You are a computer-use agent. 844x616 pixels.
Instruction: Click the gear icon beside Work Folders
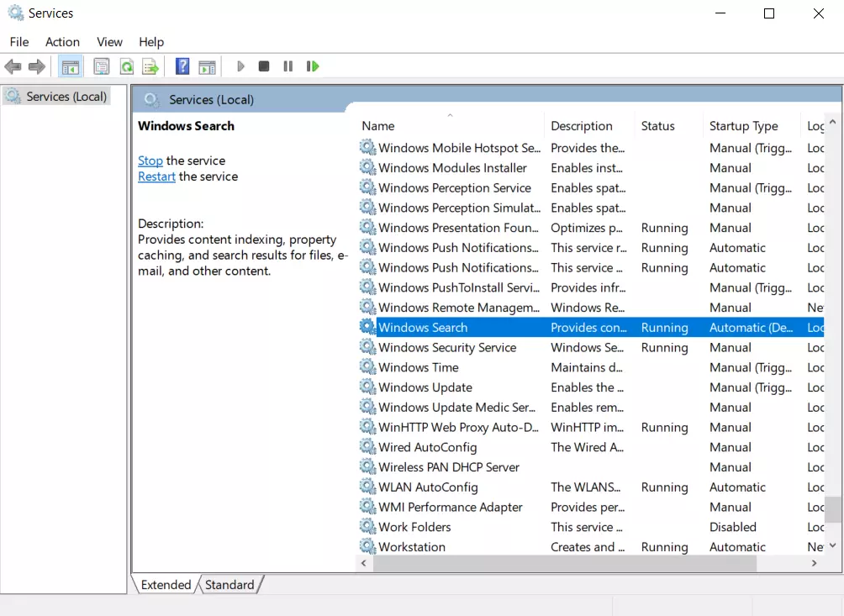(x=367, y=527)
